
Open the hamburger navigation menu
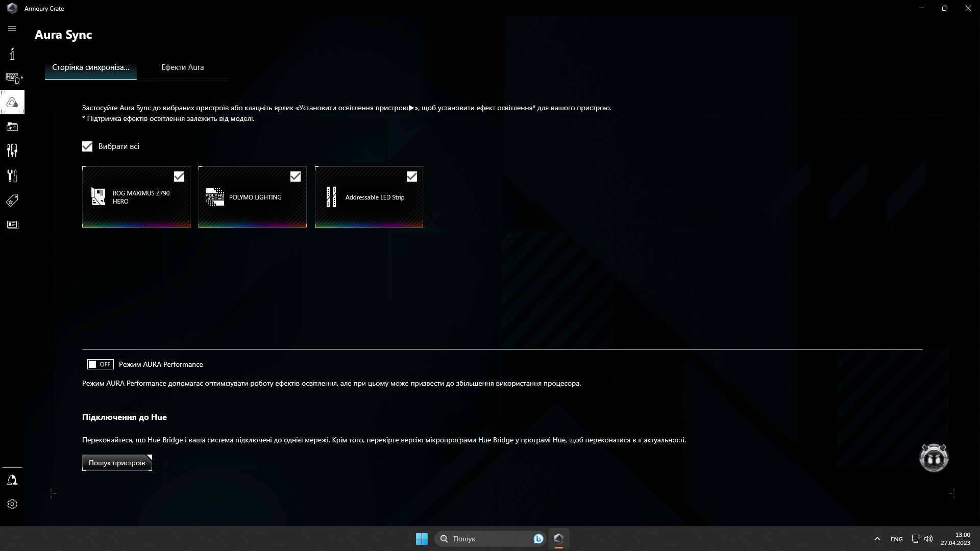click(12, 29)
